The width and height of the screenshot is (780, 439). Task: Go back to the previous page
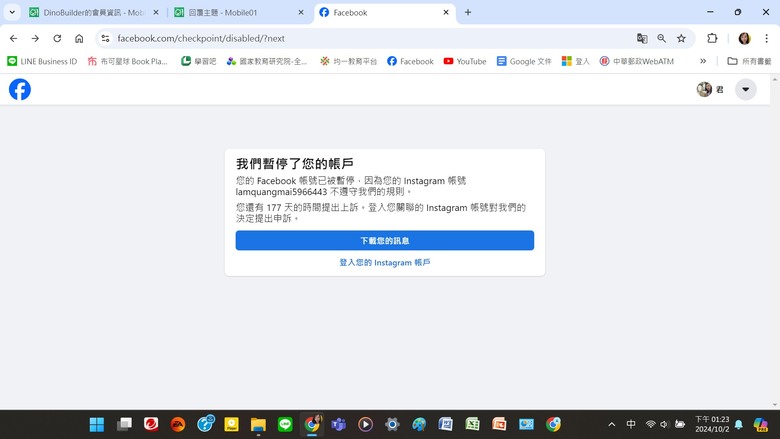(13, 38)
